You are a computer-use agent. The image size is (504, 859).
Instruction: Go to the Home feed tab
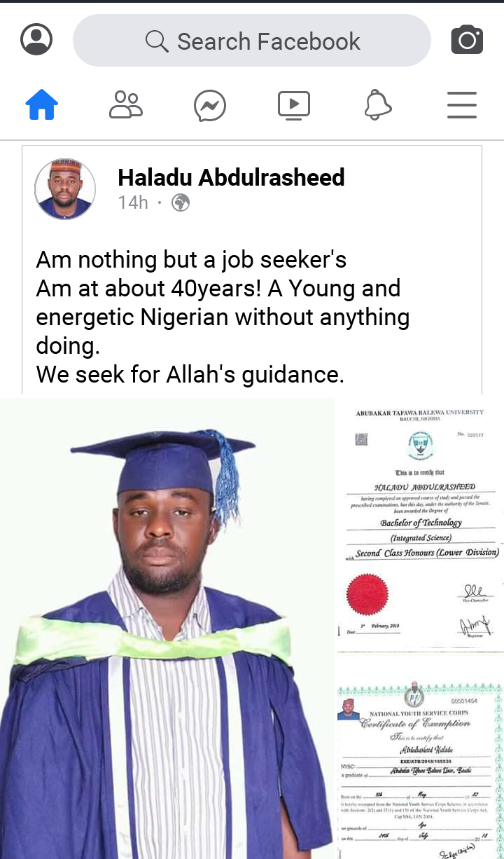click(42, 106)
